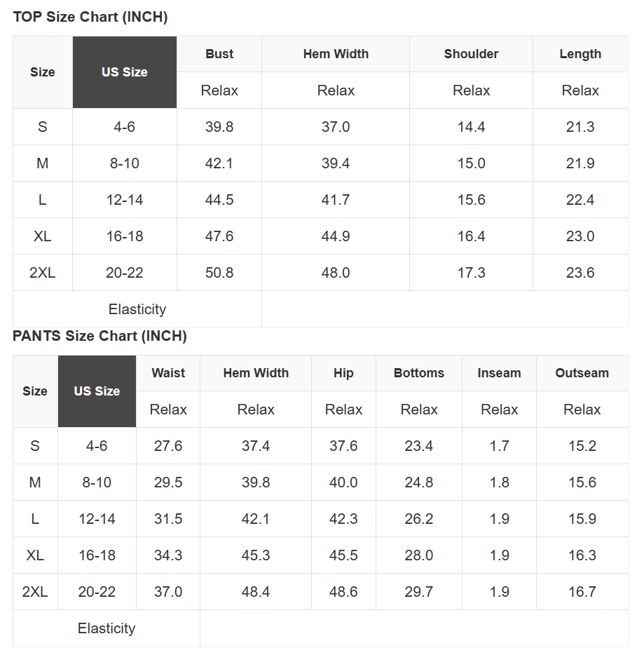Select US size 16-18 in PANTS chart

coord(97,555)
